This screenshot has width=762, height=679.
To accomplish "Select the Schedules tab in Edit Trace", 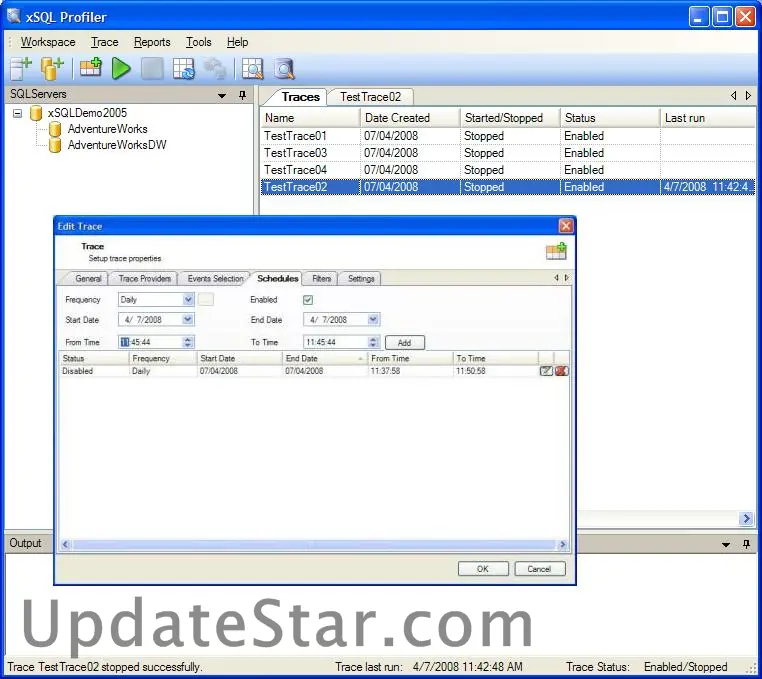I will [x=277, y=279].
